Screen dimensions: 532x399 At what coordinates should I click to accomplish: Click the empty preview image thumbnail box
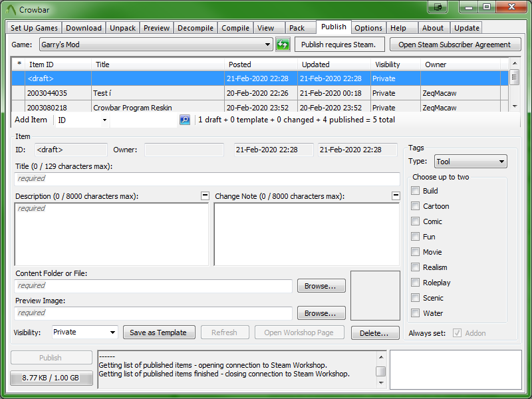[375, 295]
